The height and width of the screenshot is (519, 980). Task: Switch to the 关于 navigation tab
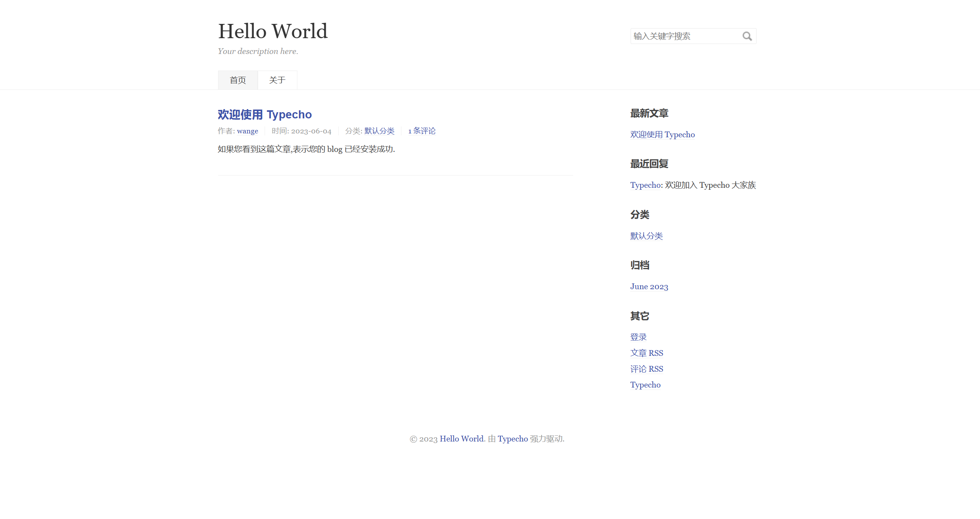pyautogui.click(x=277, y=80)
